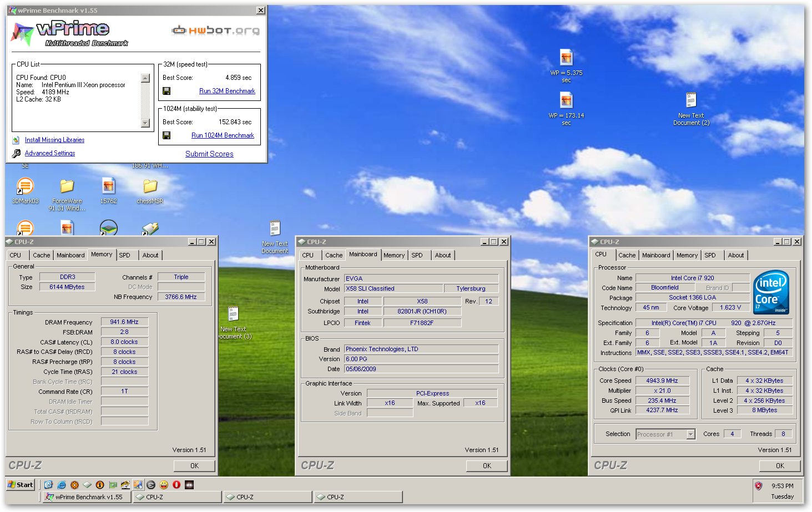Open the 3DMark03 desktop shortcut
Image resolution: width=812 pixels, height=512 pixels.
[x=25, y=191]
